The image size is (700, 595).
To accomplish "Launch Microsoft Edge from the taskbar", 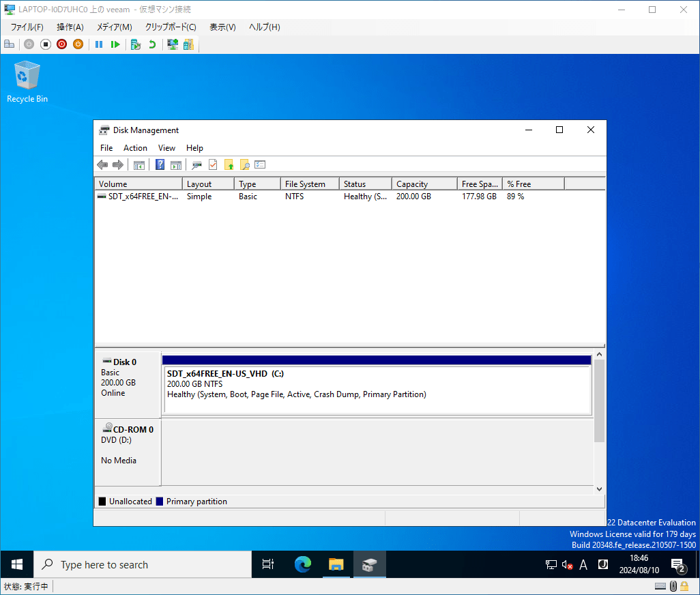I will coord(303,565).
